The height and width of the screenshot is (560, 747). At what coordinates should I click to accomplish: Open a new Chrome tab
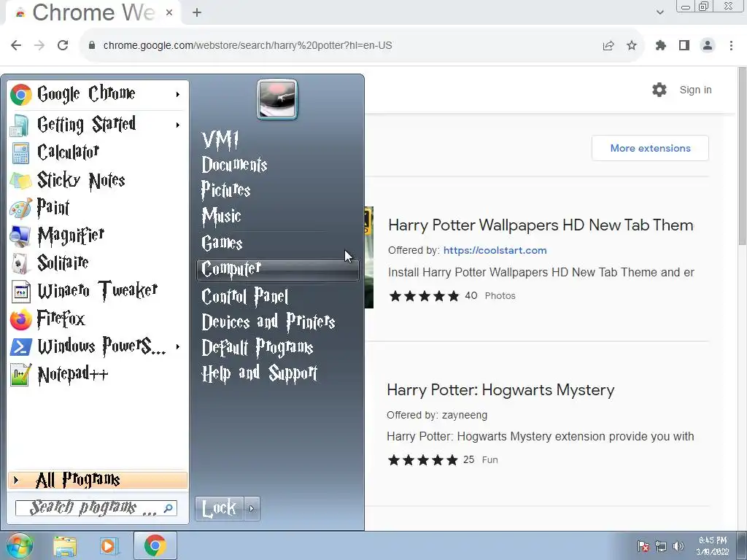(x=197, y=13)
